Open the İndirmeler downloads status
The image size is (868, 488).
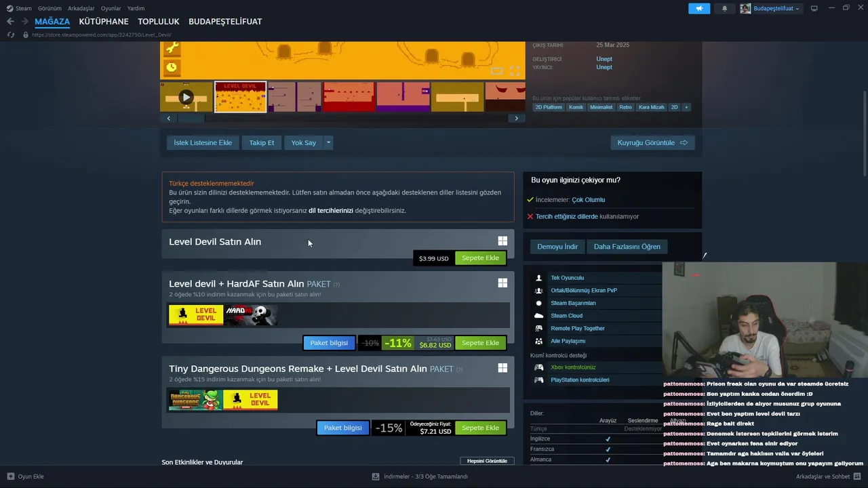[x=420, y=476]
